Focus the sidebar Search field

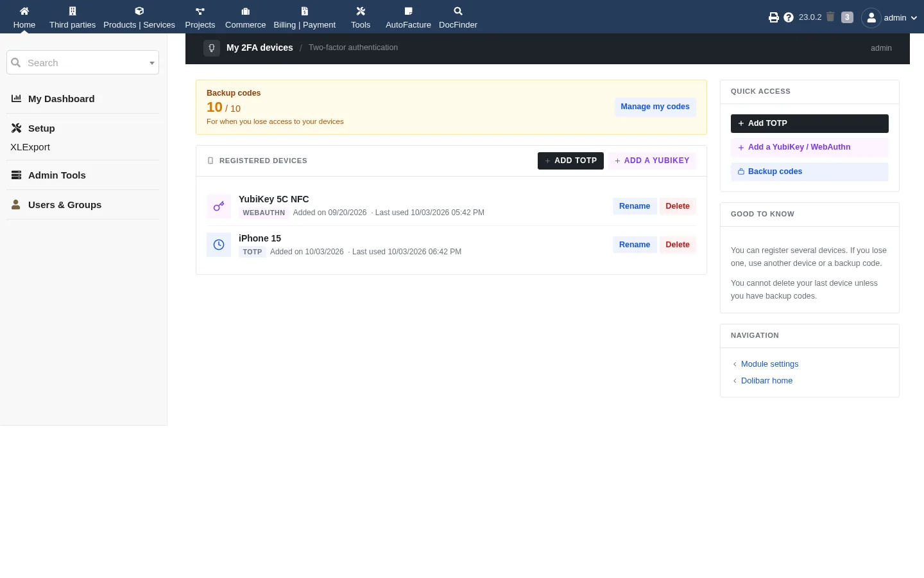click(83, 63)
